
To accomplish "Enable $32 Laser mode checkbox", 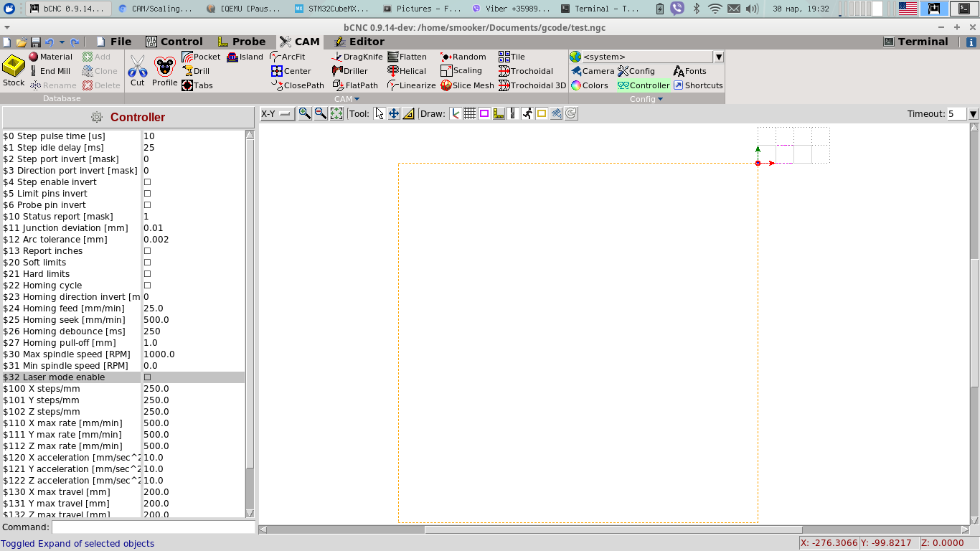I will coord(148,377).
